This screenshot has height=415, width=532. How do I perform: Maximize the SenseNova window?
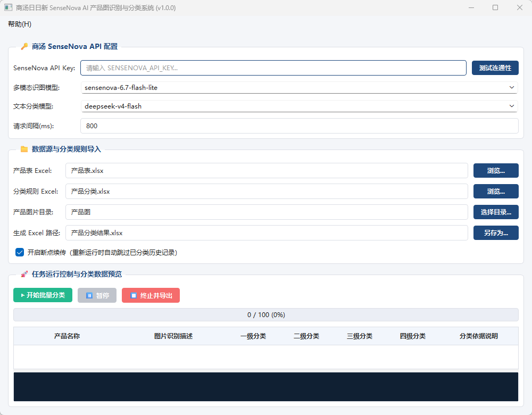pyautogui.click(x=495, y=7)
